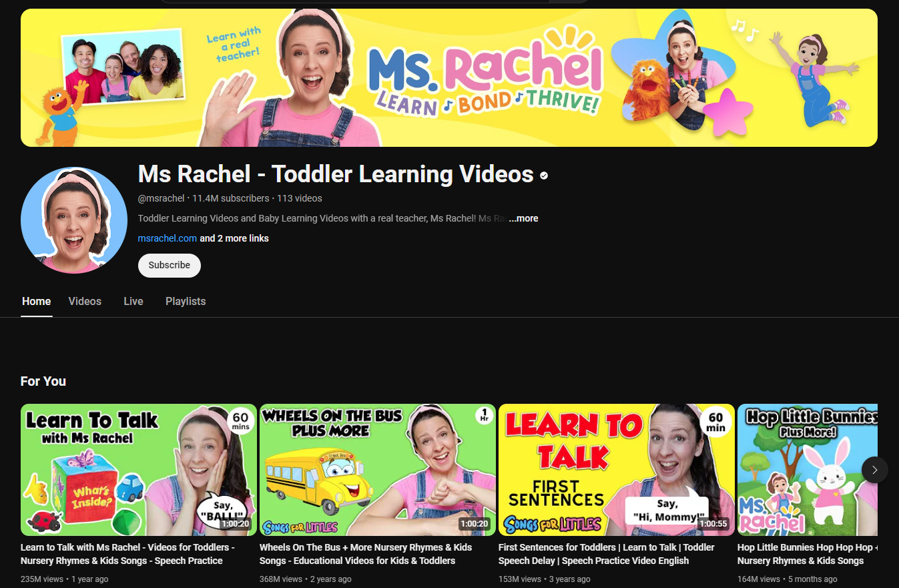This screenshot has height=588, width=899.
Task: Click the verified checkmark badge beside channel name
Action: click(544, 176)
